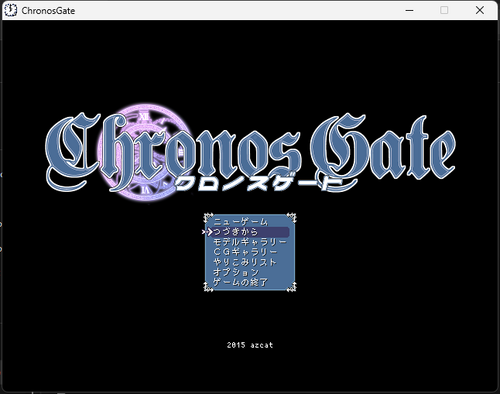Image resolution: width=500 pixels, height=394 pixels.
Task: Minimize the ChronosGate window
Action: [409, 10]
